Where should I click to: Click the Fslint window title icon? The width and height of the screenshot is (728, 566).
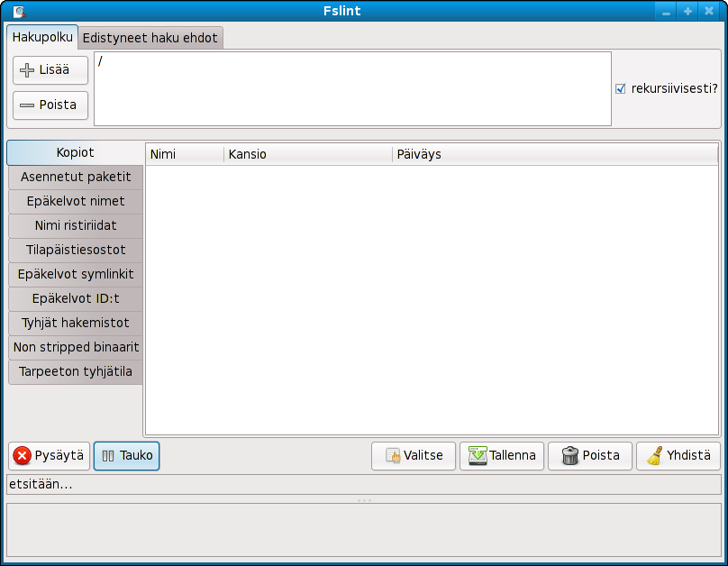(x=19, y=11)
